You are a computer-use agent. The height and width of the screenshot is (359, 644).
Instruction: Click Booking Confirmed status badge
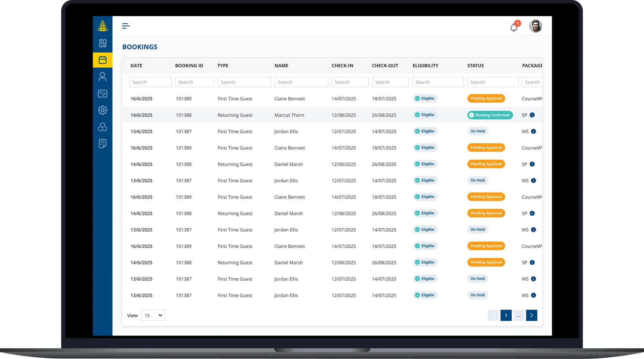click(x=490, y=115)
